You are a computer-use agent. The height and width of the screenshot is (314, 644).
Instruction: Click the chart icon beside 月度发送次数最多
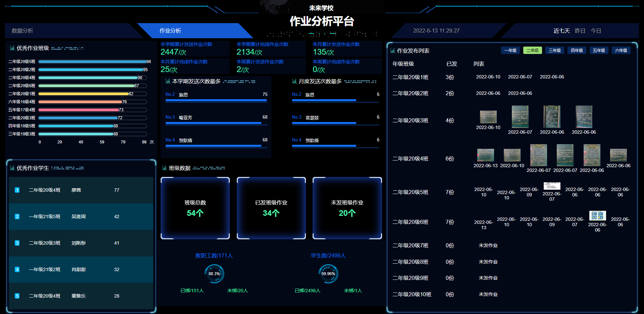(294, 81)
